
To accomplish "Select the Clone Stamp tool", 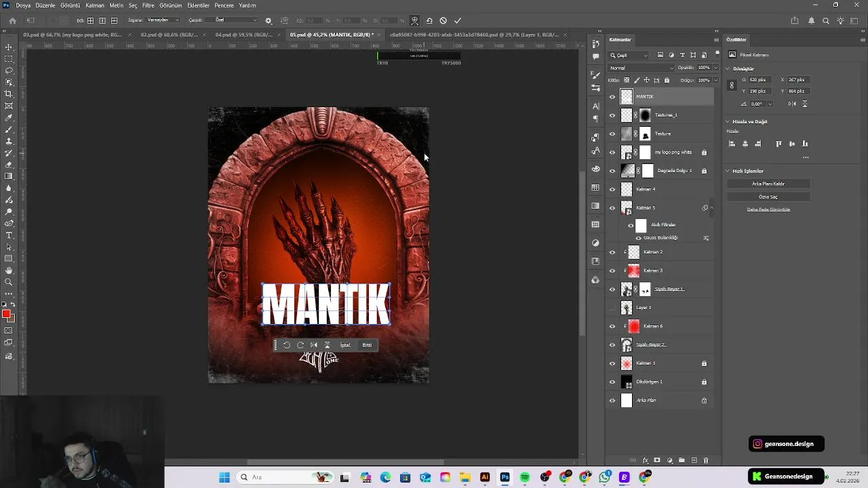I will pos(9,141).
